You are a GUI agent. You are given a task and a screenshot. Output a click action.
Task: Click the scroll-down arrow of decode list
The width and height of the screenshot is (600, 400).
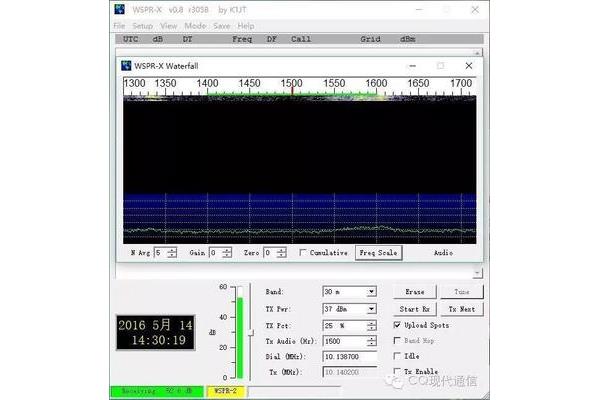pos(477,273)
